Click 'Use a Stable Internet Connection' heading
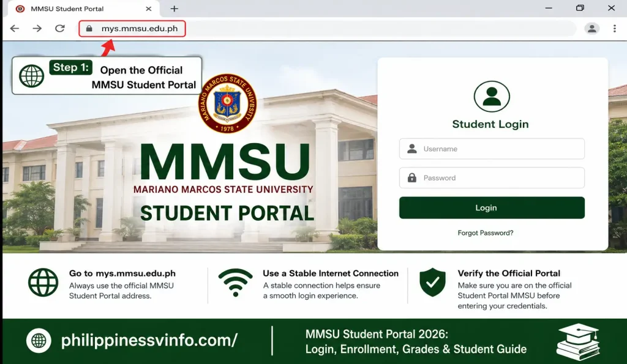 coord(331,273)
